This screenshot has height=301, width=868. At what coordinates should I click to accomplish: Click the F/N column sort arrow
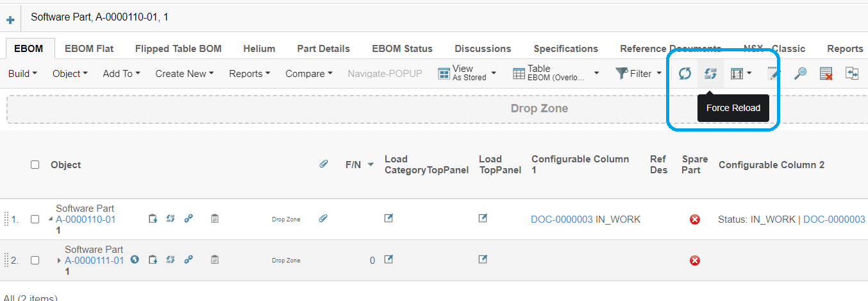pos(371,165)
